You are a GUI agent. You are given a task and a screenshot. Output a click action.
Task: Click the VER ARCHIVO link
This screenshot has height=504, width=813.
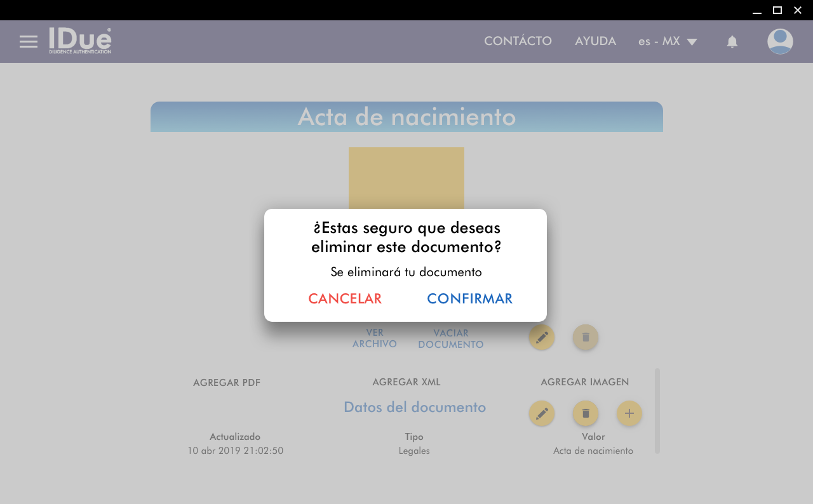(x=375, y=338)
